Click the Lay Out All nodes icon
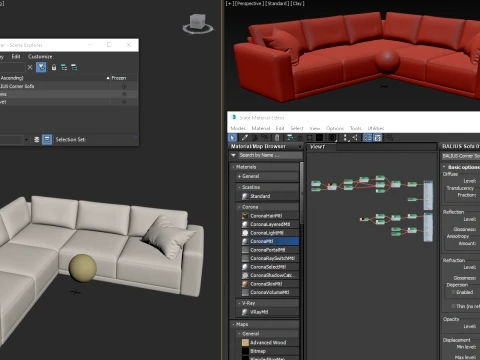Screen dimensions: 480x360 pyautogui.click(x=345, y=138)
